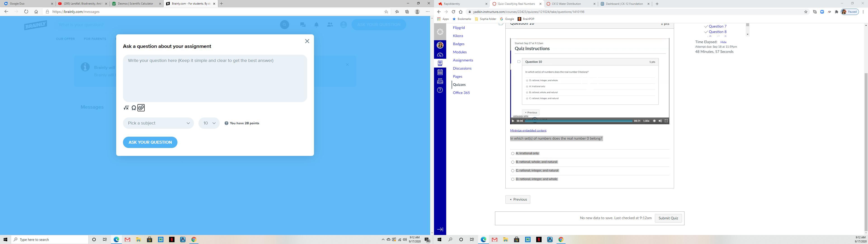868x244 pixels.
Task: Insert equation with the formula icon
Action: (126, 108)
